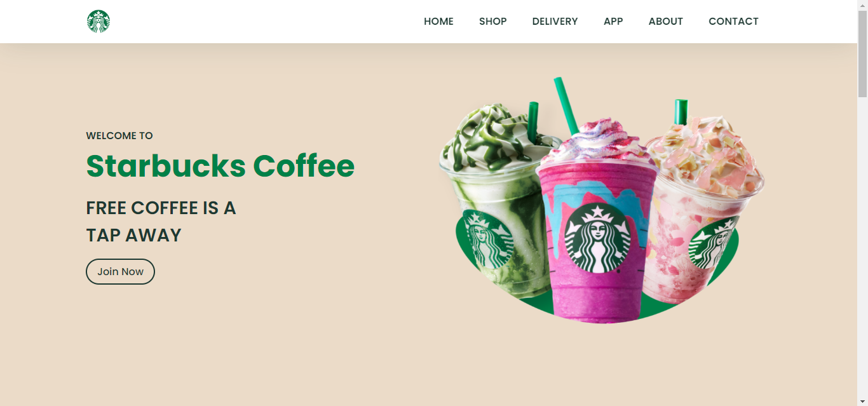Click the Starbucks Coffee green heading
The height and width of the screenshot is (406, 868).
(220, 166)
